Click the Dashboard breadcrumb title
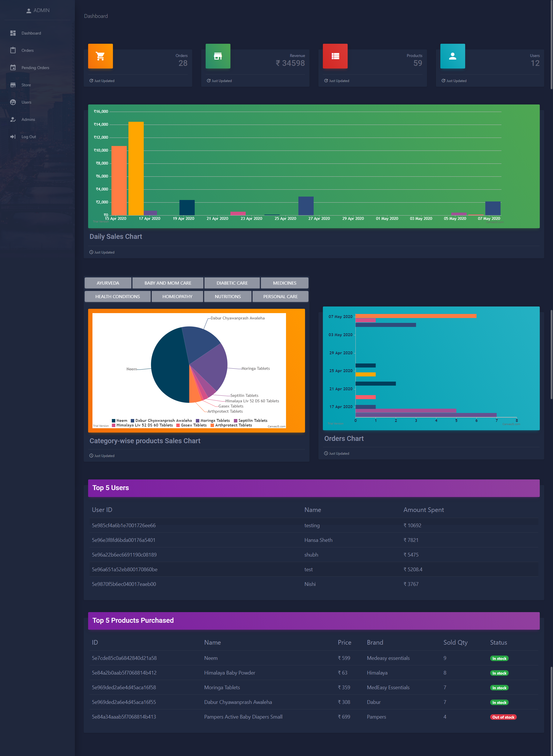 click(x=96, y=16)
